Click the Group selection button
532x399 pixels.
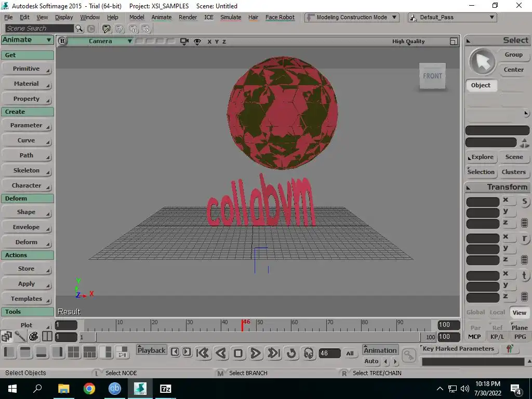tap(513, 55)
